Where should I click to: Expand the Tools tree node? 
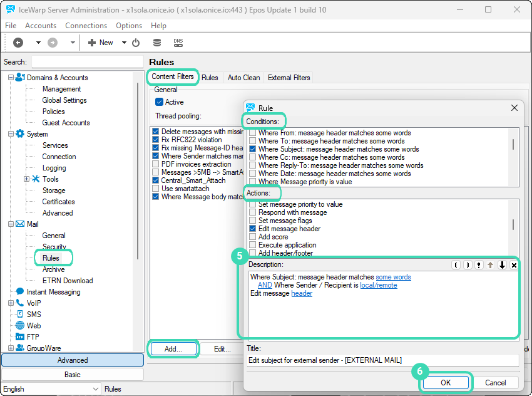point(26,179)
